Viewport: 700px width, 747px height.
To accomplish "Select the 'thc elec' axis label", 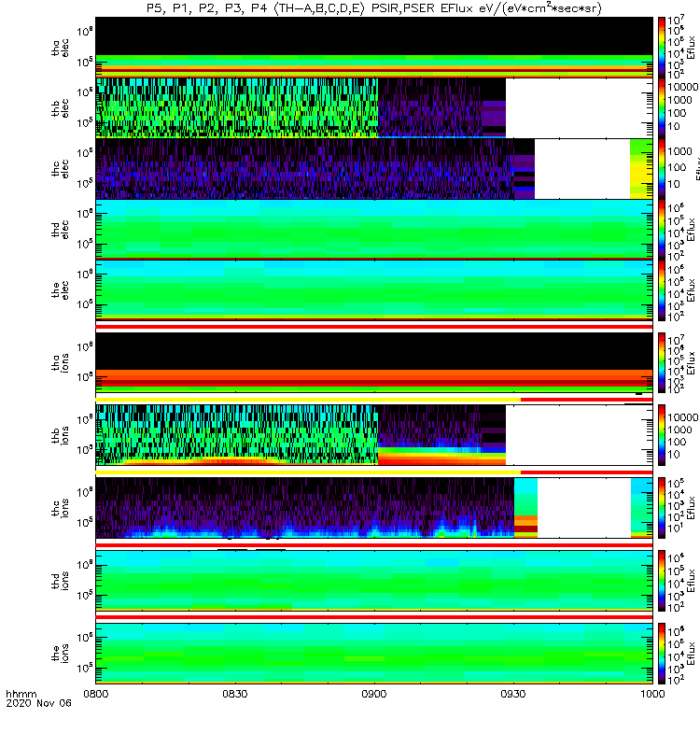I will (x=60, y=169).
